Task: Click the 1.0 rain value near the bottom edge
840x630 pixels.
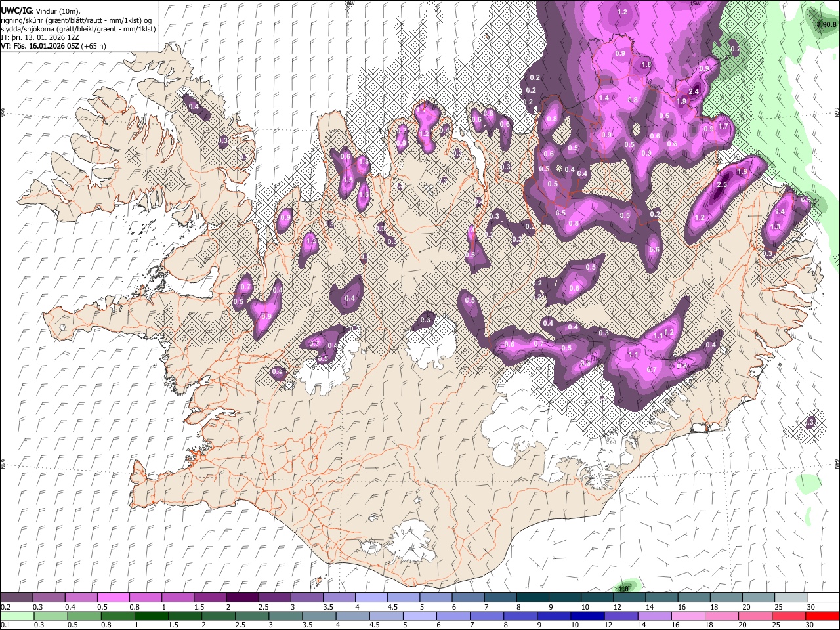Action: (623, 589)
